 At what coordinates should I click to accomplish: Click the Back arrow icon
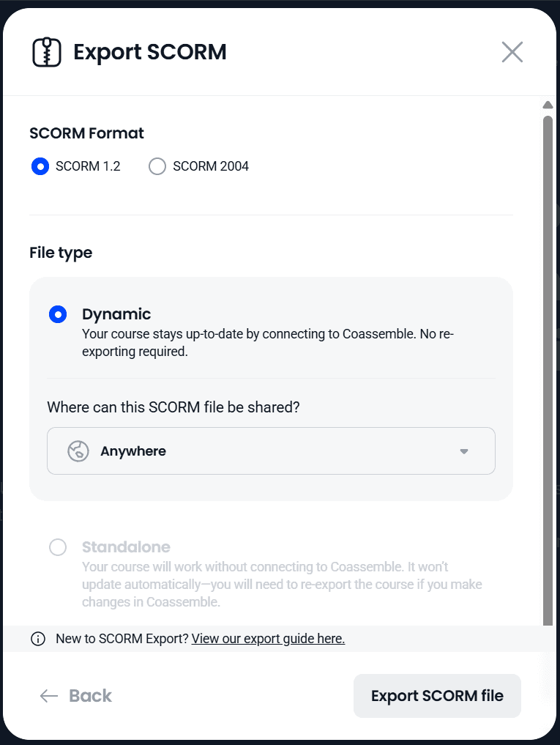[49, 696]
